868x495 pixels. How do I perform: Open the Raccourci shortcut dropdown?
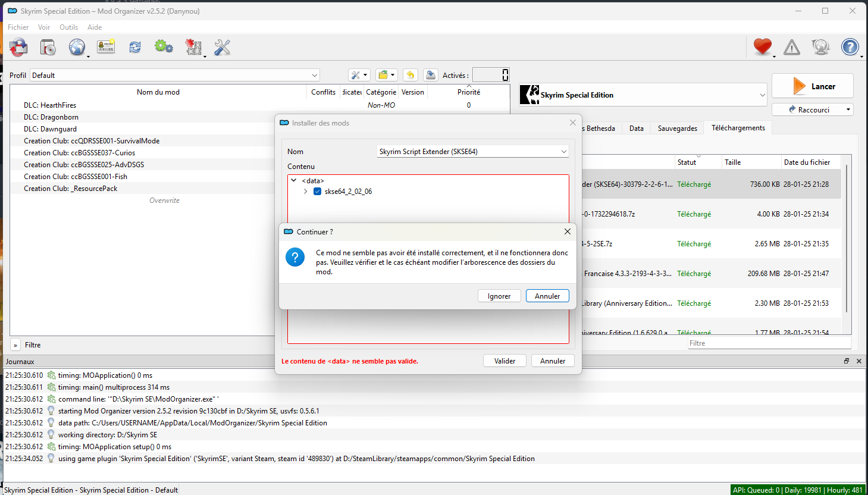(x=813, y=109)
